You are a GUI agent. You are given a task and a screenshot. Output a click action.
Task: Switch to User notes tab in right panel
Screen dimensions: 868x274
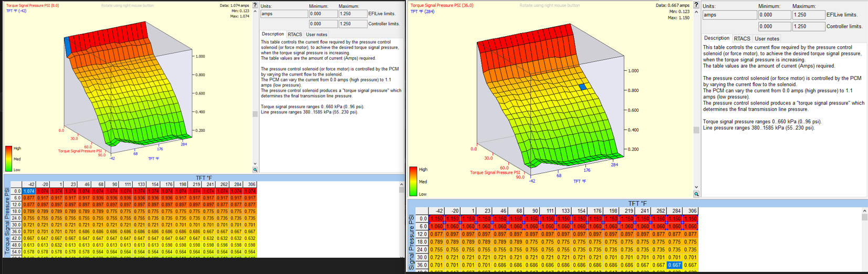(x=767, y=39)
